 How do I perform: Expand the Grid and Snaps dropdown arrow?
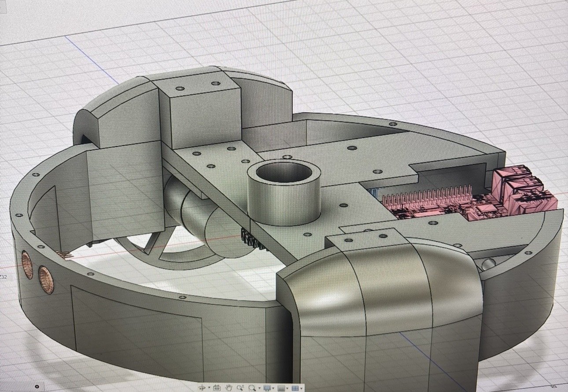pyautogui.click(x=288, y=388)
